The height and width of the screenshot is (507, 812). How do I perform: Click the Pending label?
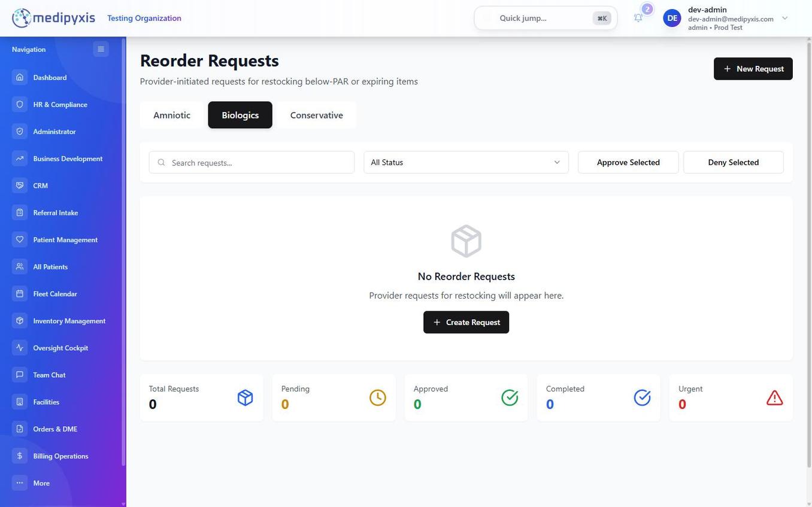click(x=295, y=388)
